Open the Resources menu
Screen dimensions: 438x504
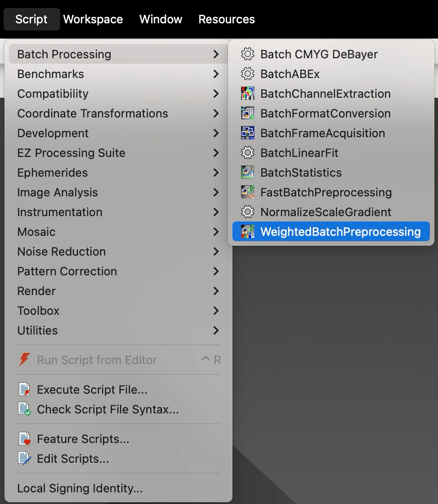[227, 19]
